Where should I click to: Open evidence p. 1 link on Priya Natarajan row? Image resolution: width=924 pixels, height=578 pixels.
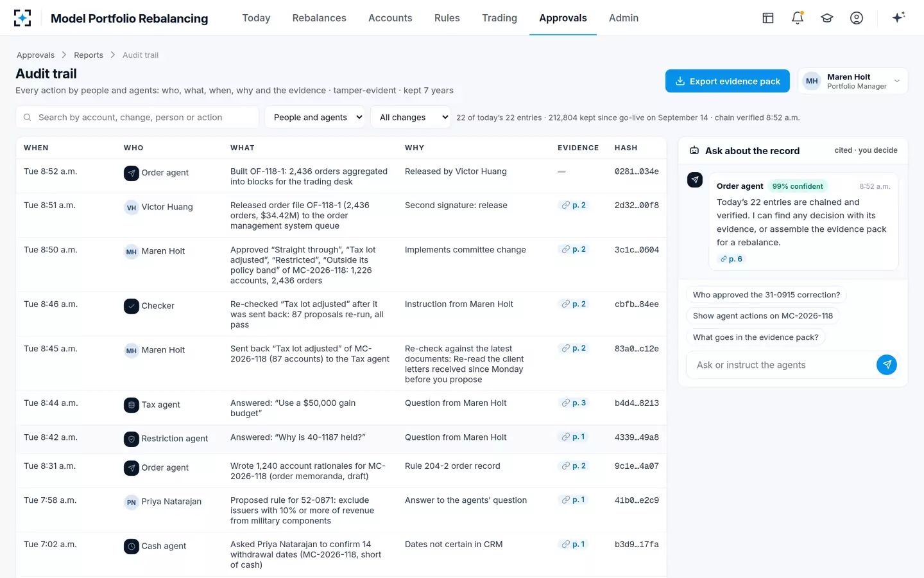pos(574,500)
